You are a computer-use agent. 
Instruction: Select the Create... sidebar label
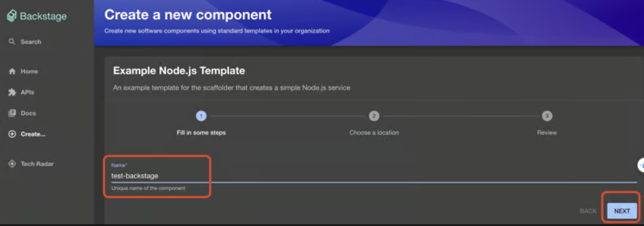click(33, 134)
